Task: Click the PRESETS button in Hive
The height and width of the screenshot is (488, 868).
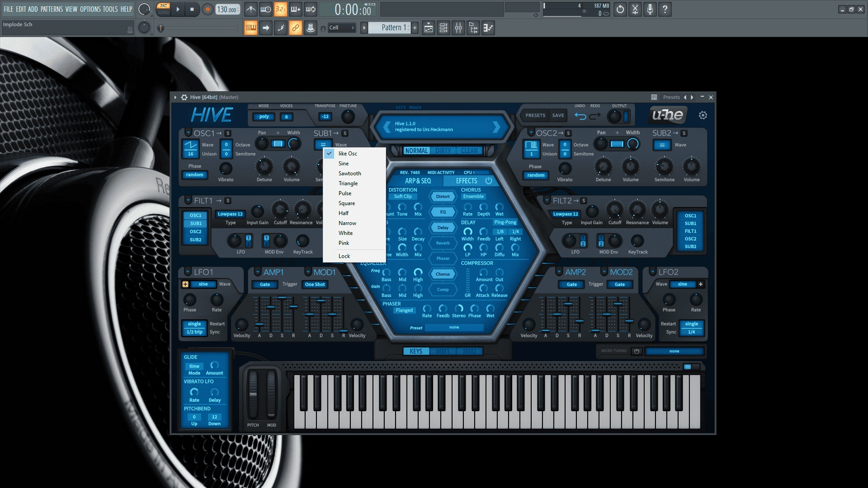Action: 535,116
